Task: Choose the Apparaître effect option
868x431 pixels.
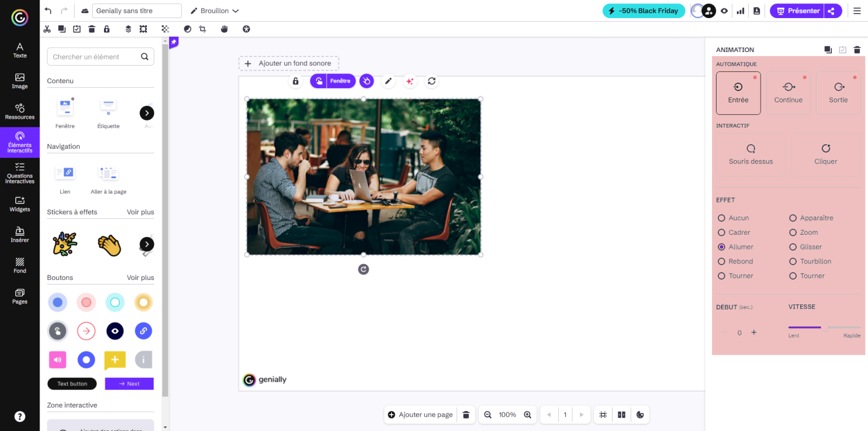Action: pyautogui.click(x=793, y=218)
